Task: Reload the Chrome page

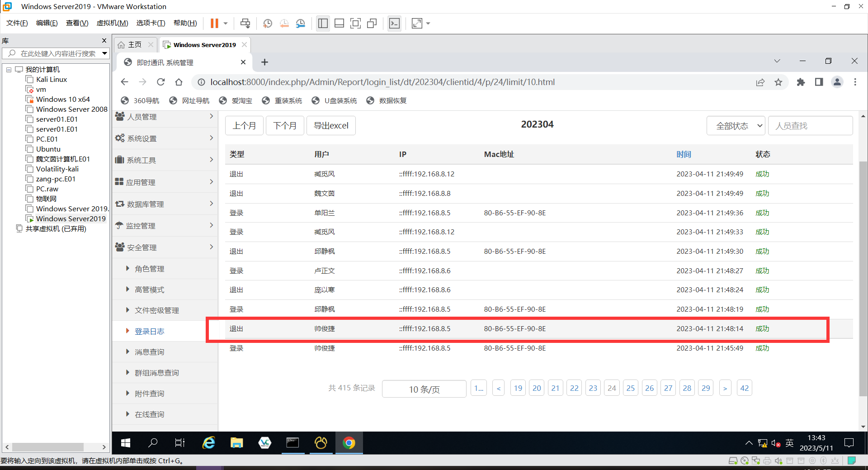Action: tap(160, 82)
